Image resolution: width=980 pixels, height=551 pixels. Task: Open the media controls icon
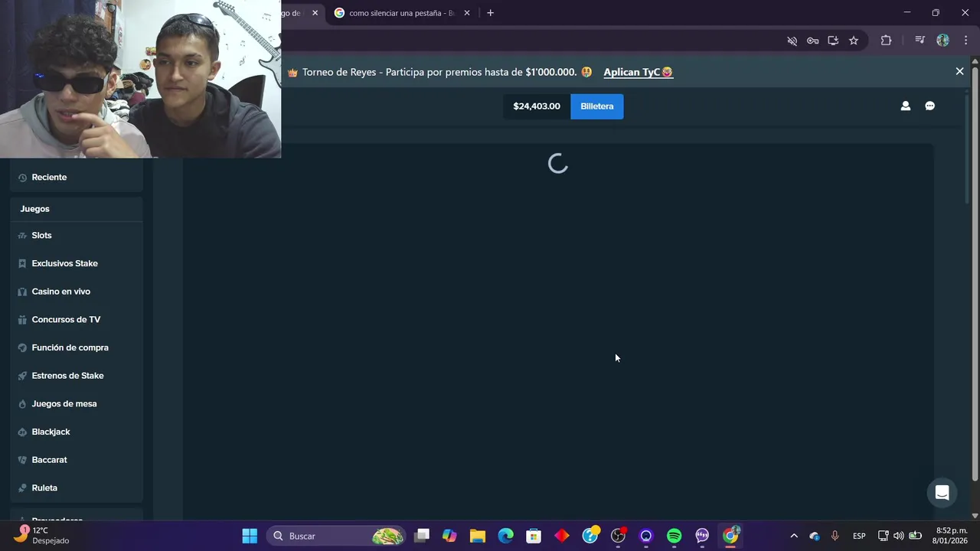[x=920, y=41]
